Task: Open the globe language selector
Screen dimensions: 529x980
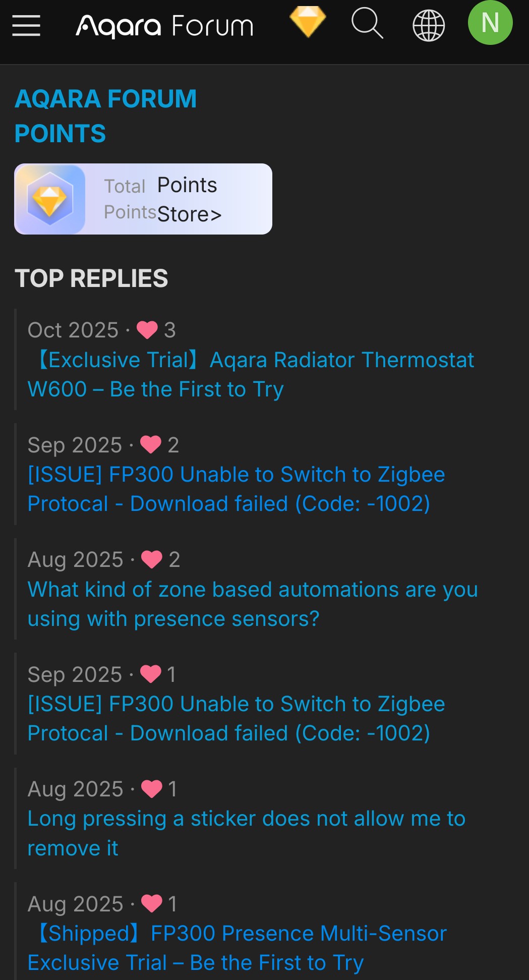Action: (x=429, y=25)
